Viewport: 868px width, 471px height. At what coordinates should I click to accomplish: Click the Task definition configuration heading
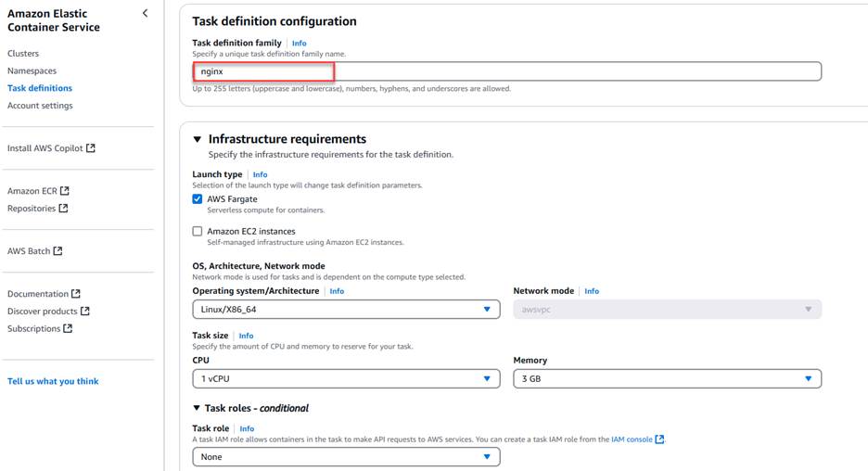coord(274,21)
